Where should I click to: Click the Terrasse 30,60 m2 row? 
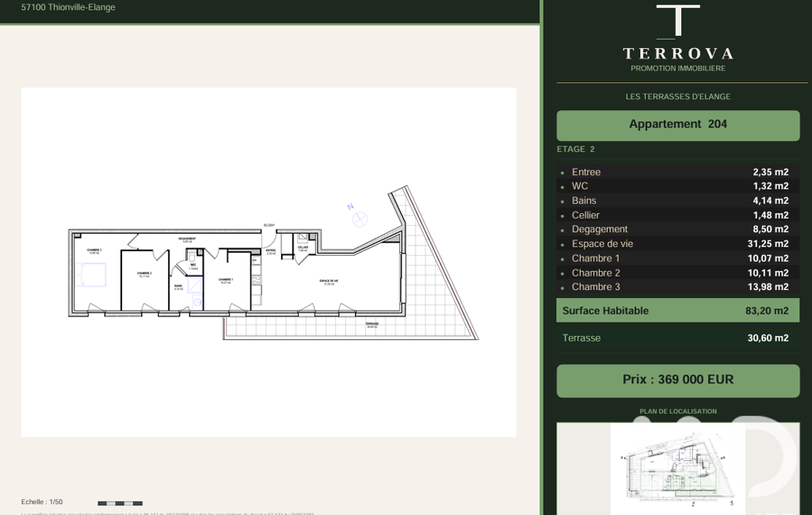pyautogui.click(x=678, y=338)
